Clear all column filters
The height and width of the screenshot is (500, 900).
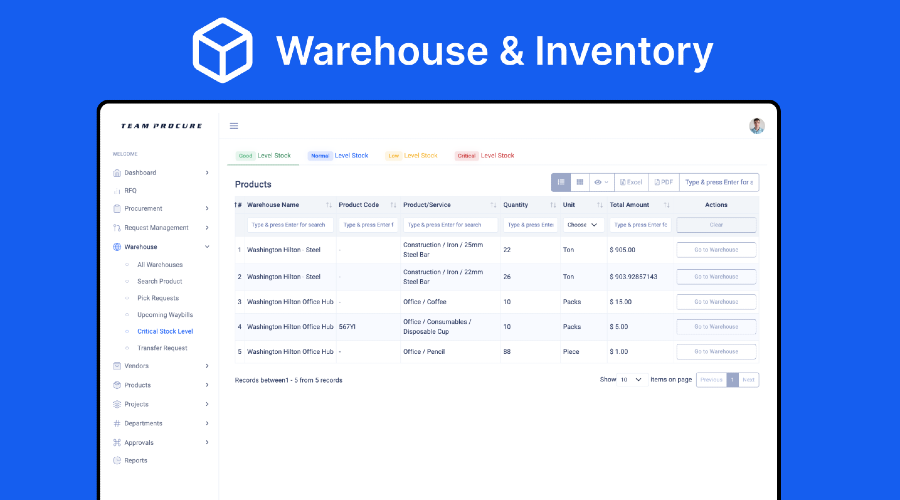tap(716, 225)
